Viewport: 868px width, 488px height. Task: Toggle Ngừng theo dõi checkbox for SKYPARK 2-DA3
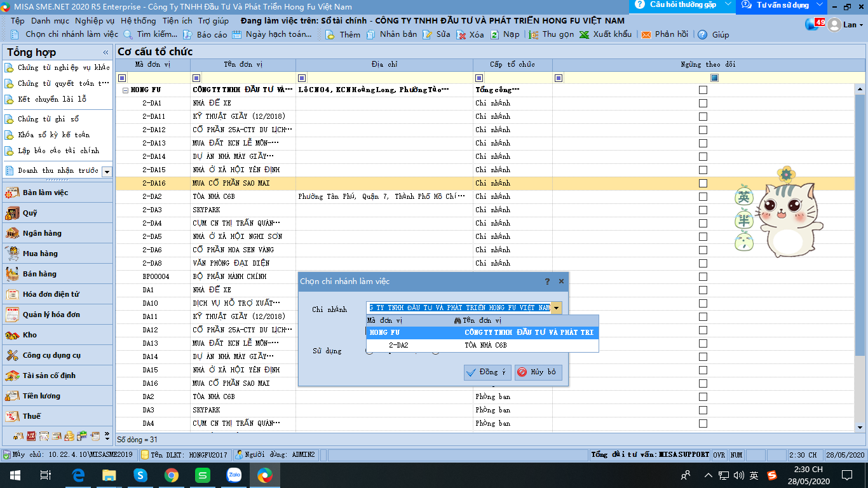703,210
